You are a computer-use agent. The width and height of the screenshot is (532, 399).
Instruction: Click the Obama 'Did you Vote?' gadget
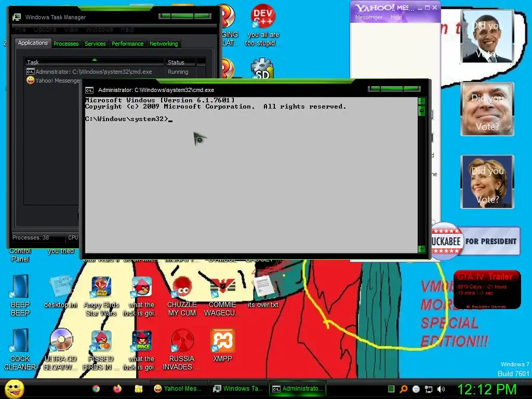(487, 36)
